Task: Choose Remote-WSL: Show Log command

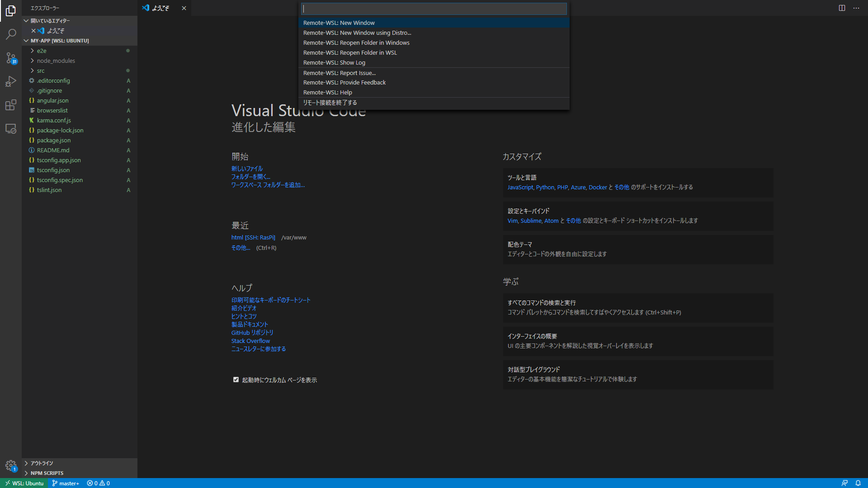Action: point(334,63)
